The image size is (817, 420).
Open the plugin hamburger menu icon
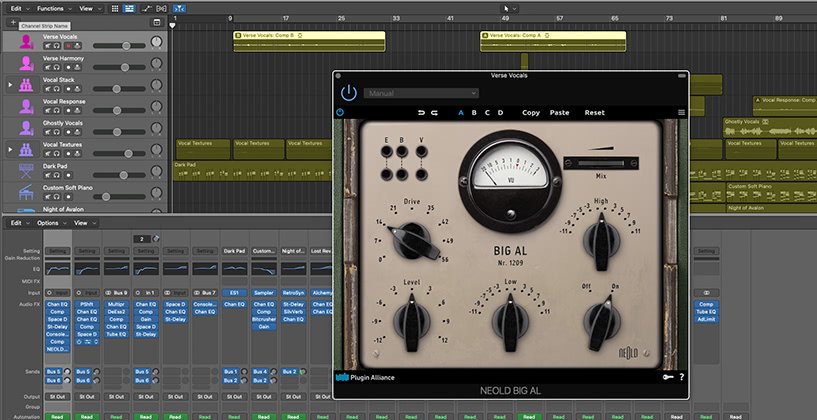[x=681, y=113]
